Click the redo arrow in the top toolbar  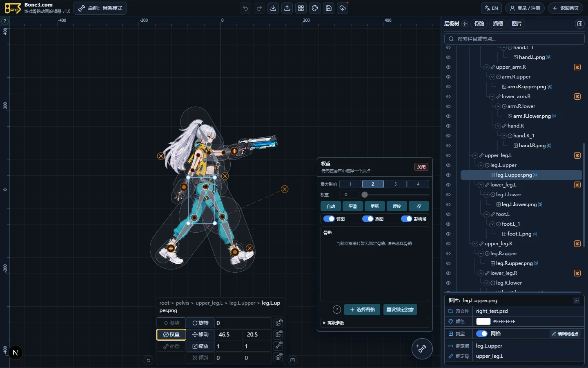click(259, 8)
